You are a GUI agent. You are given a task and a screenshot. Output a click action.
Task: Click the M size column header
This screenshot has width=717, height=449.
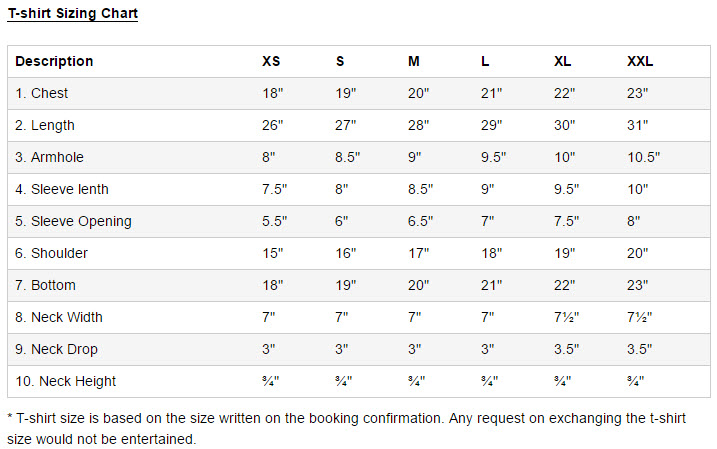point(414,61)
